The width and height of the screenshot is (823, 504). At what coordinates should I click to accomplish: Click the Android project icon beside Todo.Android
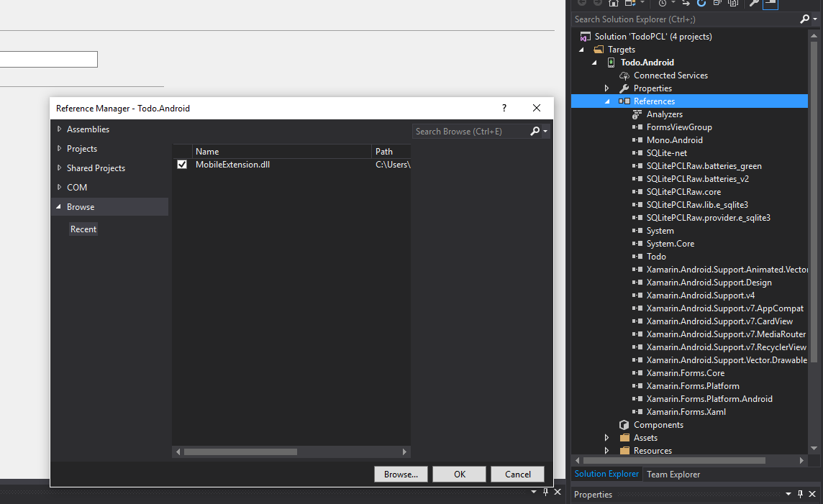[611, 63]
